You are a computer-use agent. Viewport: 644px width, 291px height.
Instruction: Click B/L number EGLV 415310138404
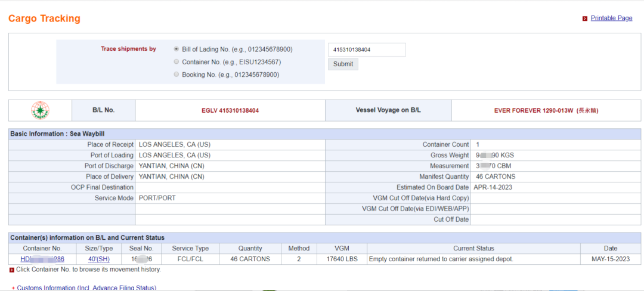coord(230,110)
